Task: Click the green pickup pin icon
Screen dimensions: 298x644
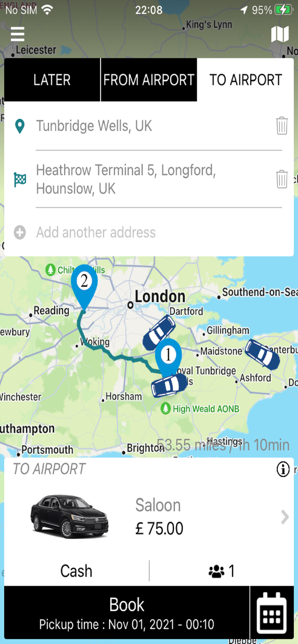Action: pos(20,126)
